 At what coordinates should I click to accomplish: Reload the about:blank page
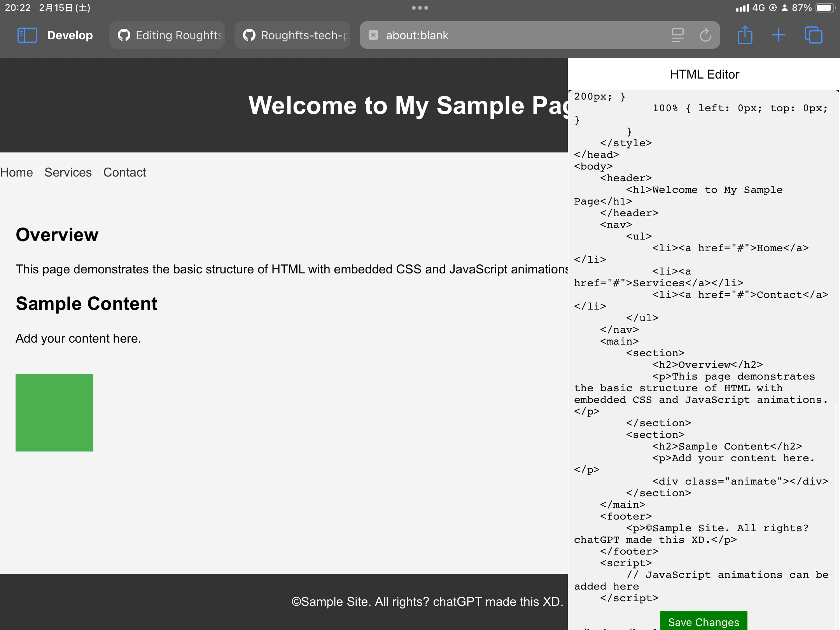point(705,35)
